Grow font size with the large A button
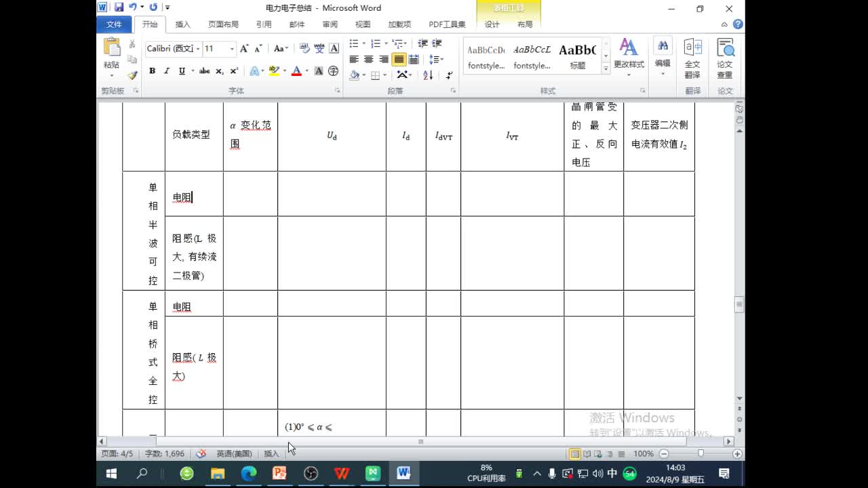 click(x=244, y=49)
